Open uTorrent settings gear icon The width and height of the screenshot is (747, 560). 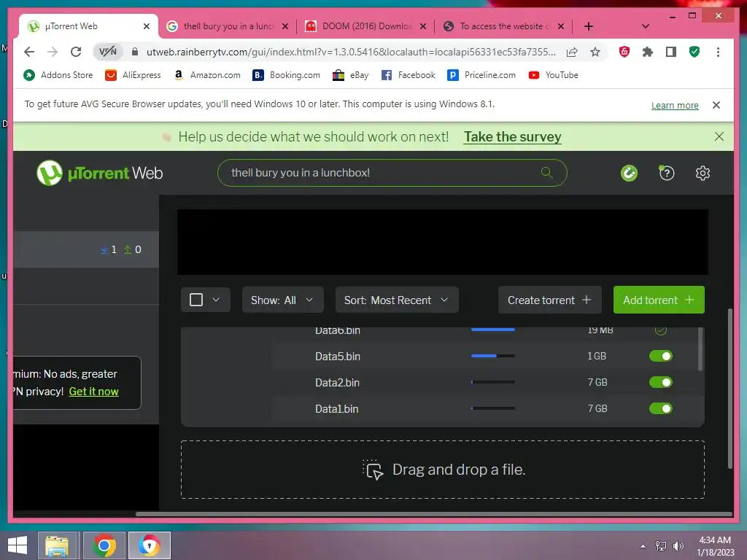click(703, 173)
